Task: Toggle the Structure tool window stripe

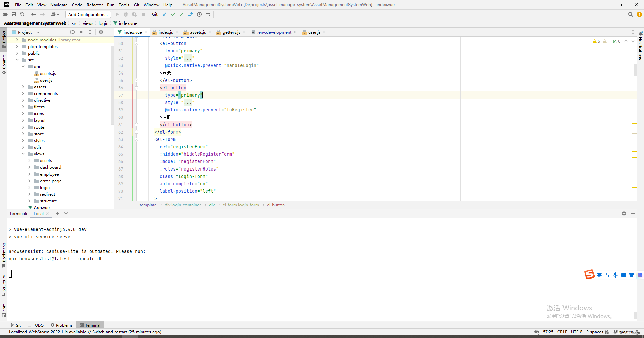Action: 4,286
